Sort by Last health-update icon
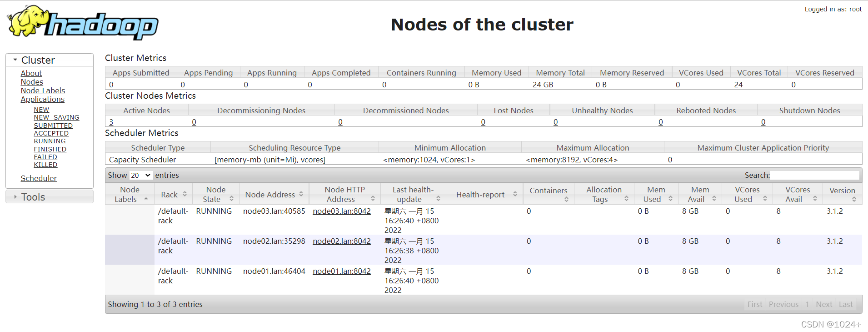Image resolution: width=868 pixels, height=332 pixels. coord(438,199)
